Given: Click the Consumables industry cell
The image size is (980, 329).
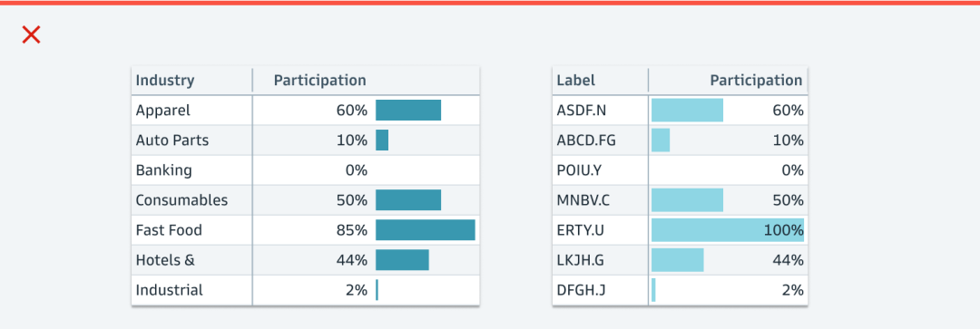Looking at the screenshot, I should coord(191,200).
